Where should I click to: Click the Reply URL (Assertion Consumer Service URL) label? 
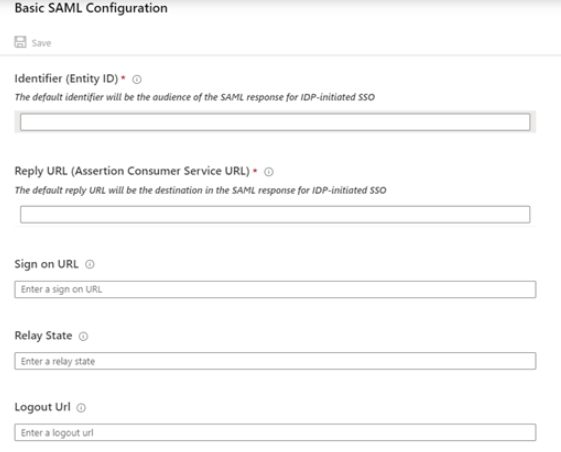point(132,171)
